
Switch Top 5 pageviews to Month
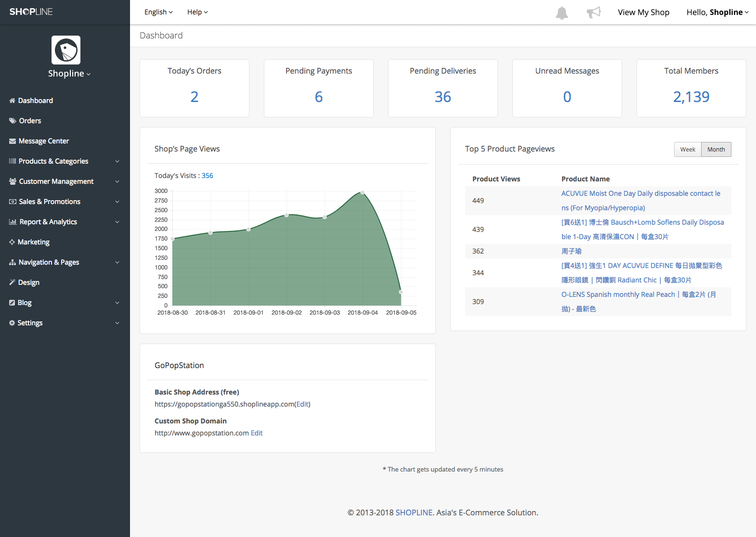[716, 150]
